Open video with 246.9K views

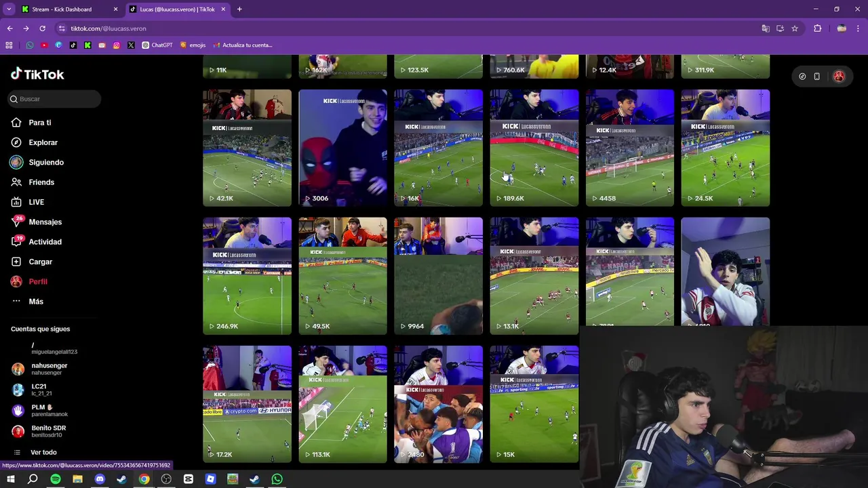point(247,276)
